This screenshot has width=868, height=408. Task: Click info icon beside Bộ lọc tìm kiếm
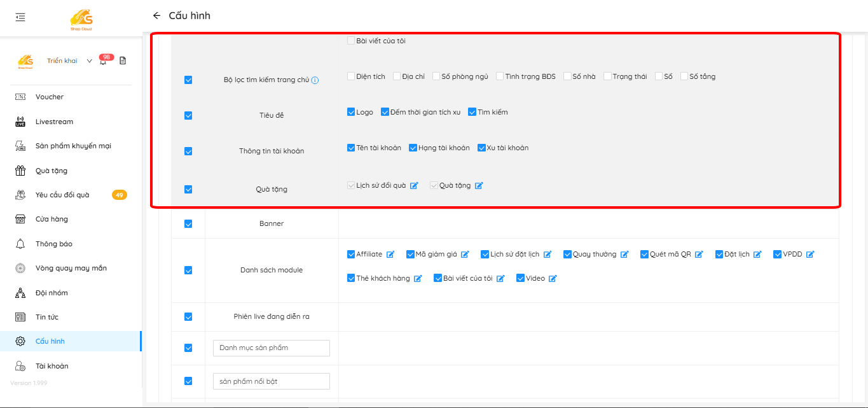[315, 80]
